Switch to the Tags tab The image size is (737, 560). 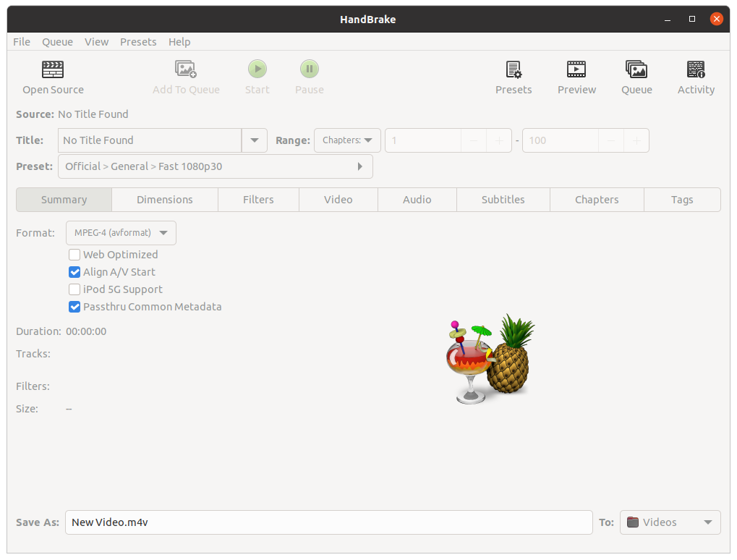[x=682, y=200]
